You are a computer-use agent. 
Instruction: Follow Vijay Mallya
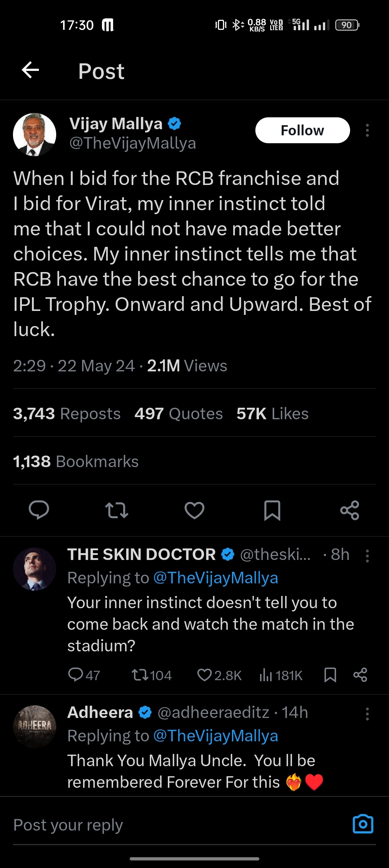(x=302, y=130)
